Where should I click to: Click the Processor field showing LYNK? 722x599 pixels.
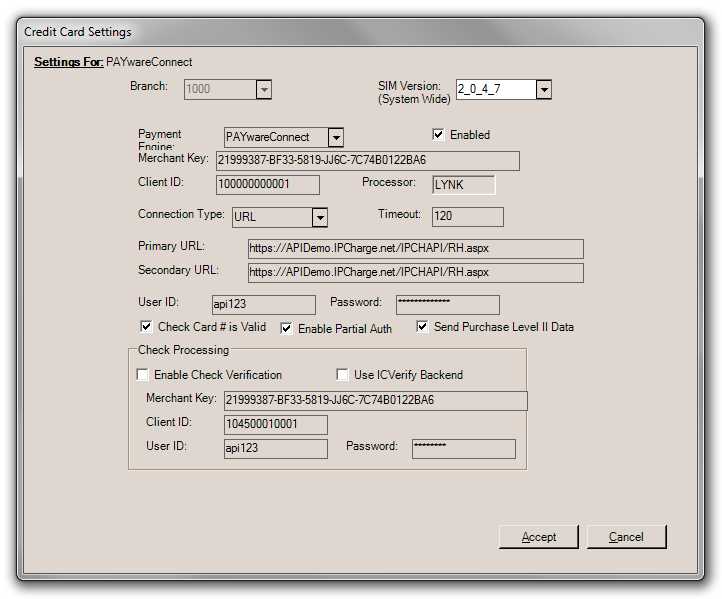pyautogui.click(x=464, y=185)
